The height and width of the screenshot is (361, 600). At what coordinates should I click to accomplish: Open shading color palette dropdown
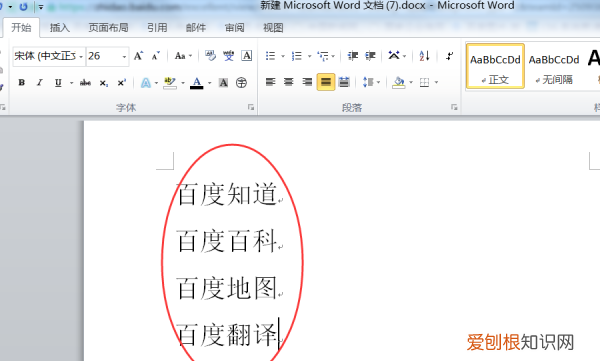pyautogui.click(x=411, y=82)
